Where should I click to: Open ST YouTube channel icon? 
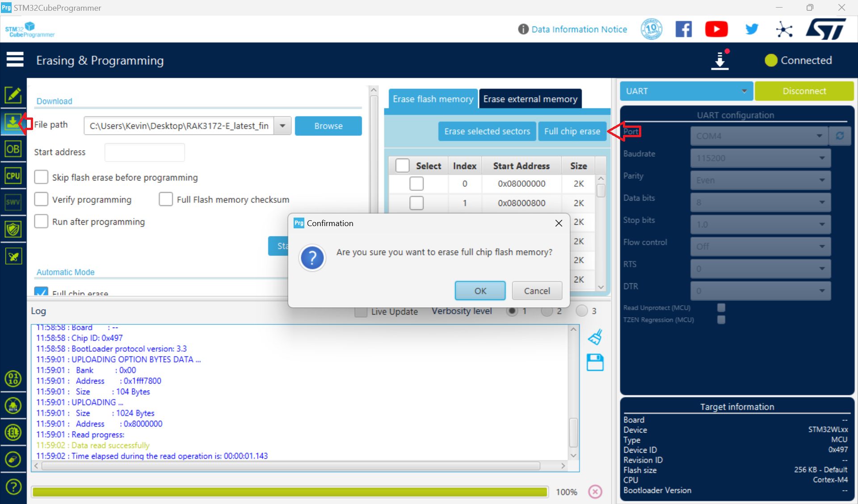[x=716, y=29]
